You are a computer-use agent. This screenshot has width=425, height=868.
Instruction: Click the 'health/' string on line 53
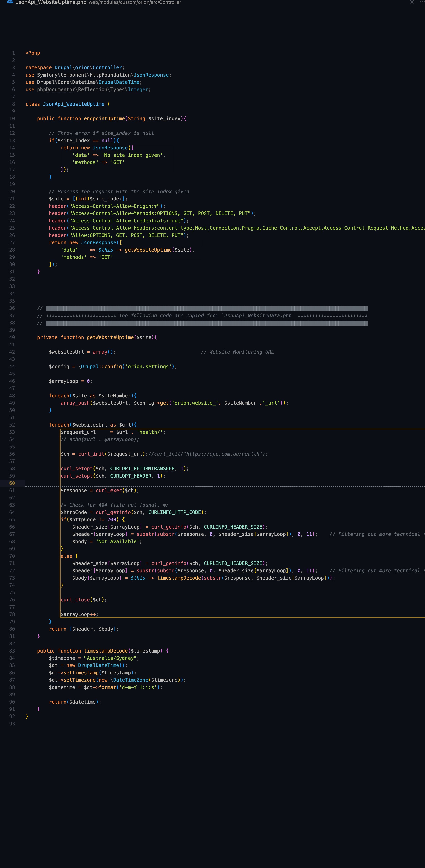tap(150, 432)
